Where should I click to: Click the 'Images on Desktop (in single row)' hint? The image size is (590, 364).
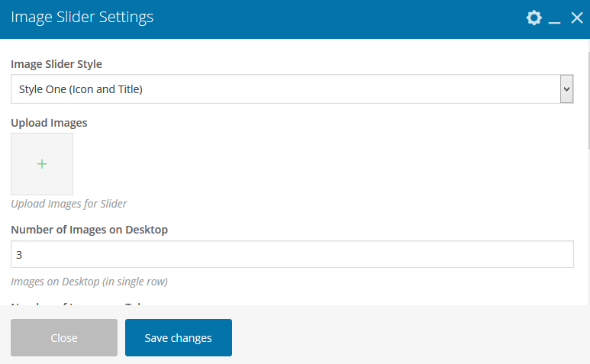(89, 282)
